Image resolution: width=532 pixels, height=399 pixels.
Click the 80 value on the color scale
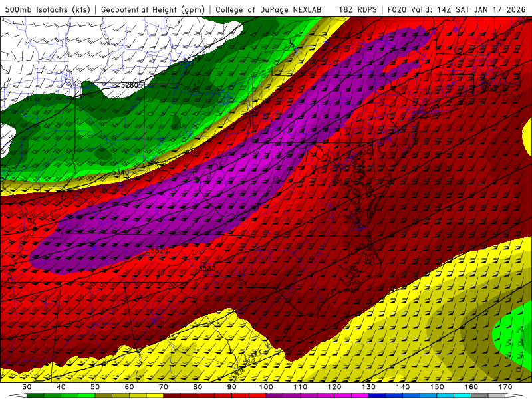pos(198,387)
